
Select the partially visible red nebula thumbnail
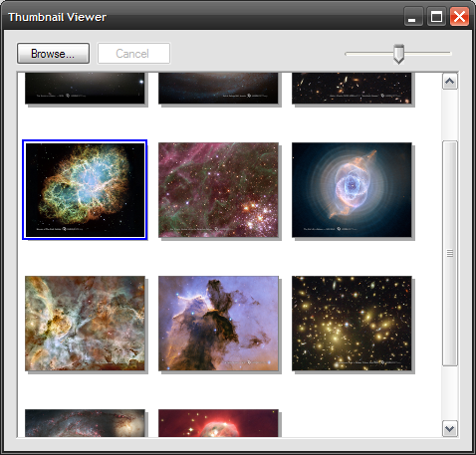(218, 423)
